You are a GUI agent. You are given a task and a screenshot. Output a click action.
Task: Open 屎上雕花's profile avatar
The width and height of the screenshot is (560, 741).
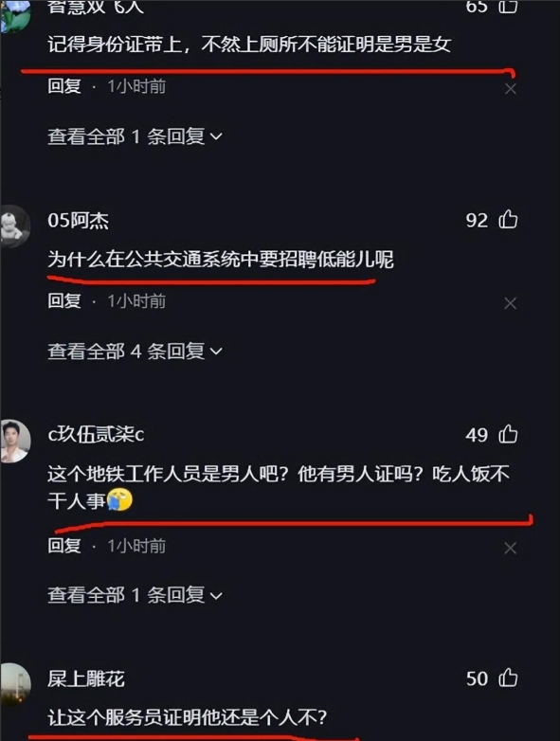(14, 685)
